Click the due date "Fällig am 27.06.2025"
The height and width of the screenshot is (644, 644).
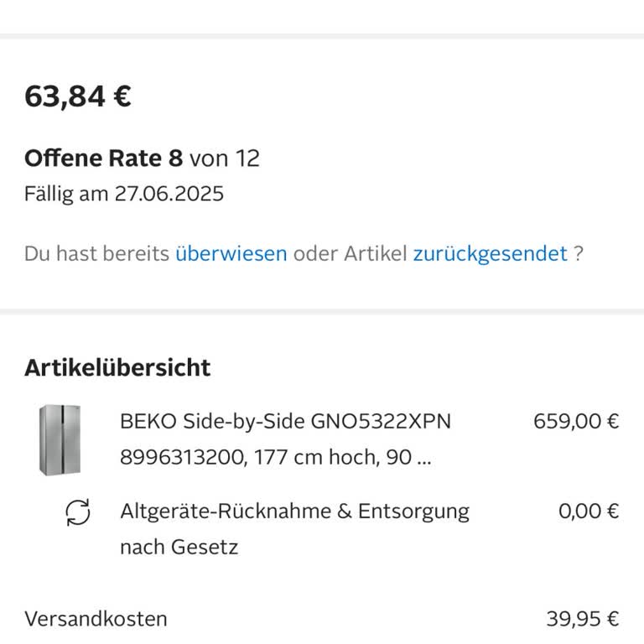(123, 195)
